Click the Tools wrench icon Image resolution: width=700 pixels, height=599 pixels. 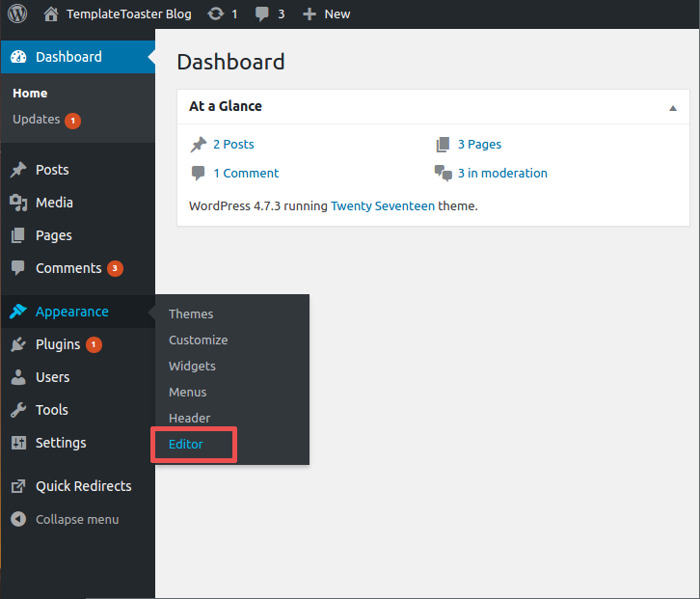18,410
